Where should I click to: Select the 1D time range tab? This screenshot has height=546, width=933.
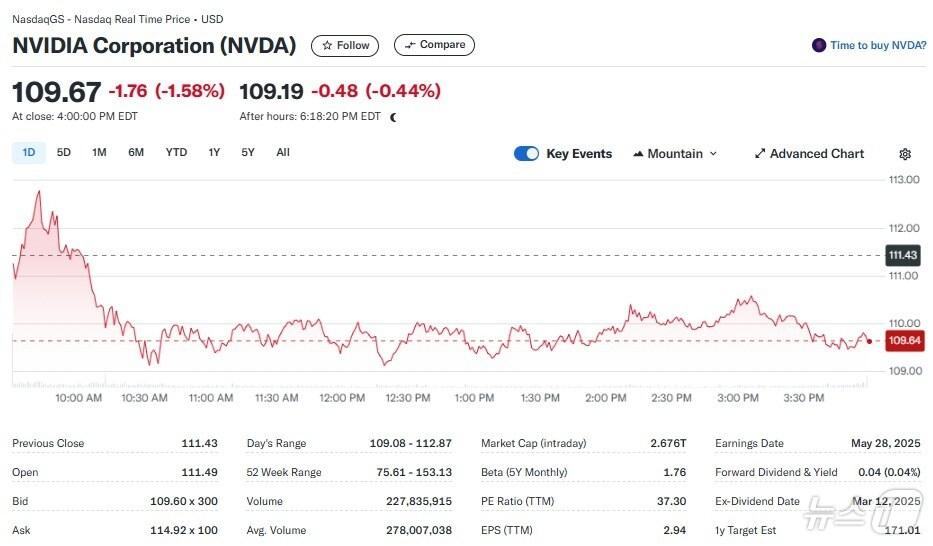(29, 153)
